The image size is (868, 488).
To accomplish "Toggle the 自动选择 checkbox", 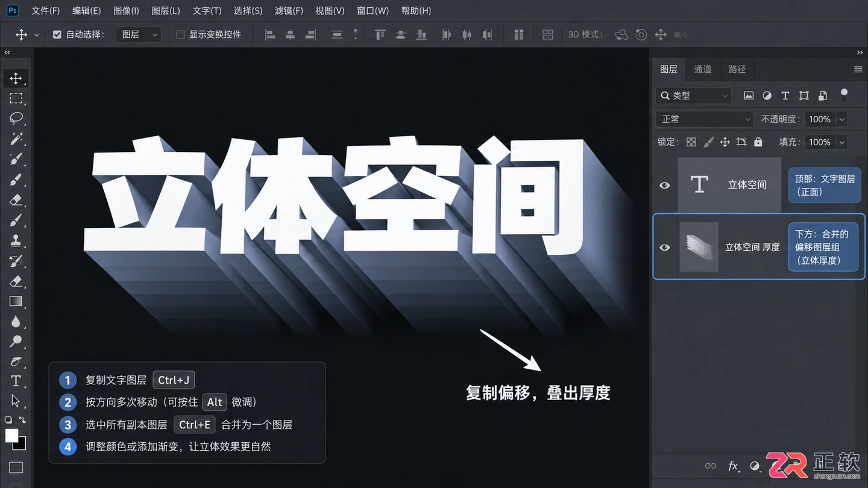I will pos(57,35).
